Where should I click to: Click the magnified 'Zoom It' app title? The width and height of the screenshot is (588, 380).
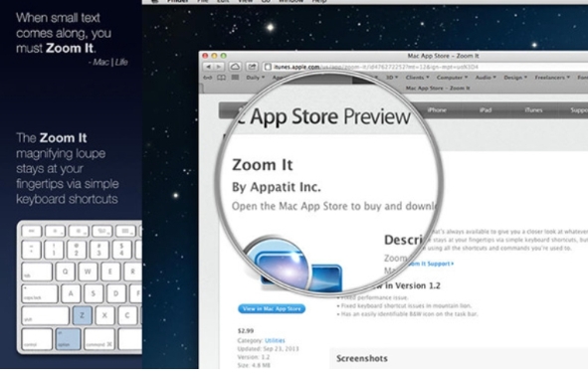(262, 165)
